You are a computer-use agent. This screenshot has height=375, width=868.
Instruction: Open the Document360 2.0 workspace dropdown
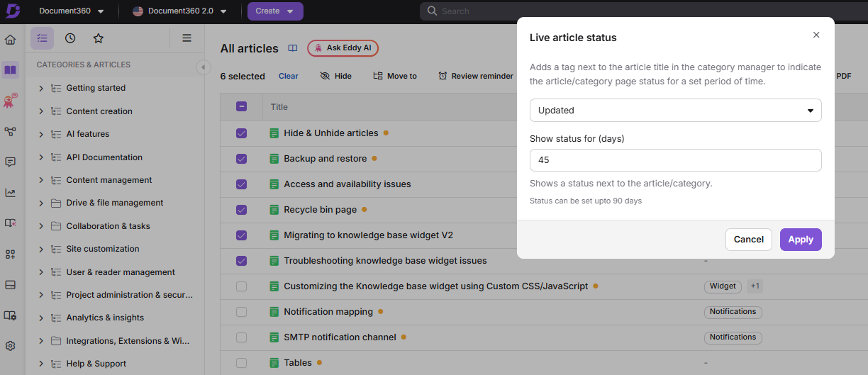pyautogui.click(x=179, y=11)
